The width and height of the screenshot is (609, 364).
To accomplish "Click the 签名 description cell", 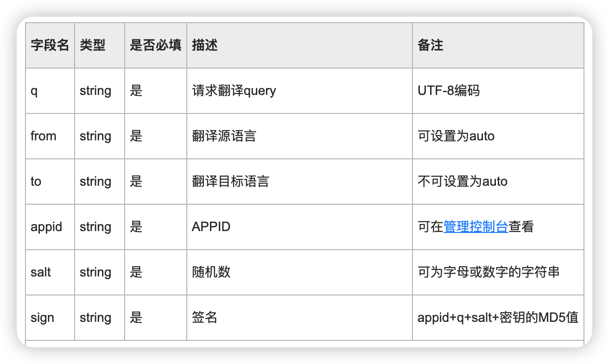I will pos(204,318).
